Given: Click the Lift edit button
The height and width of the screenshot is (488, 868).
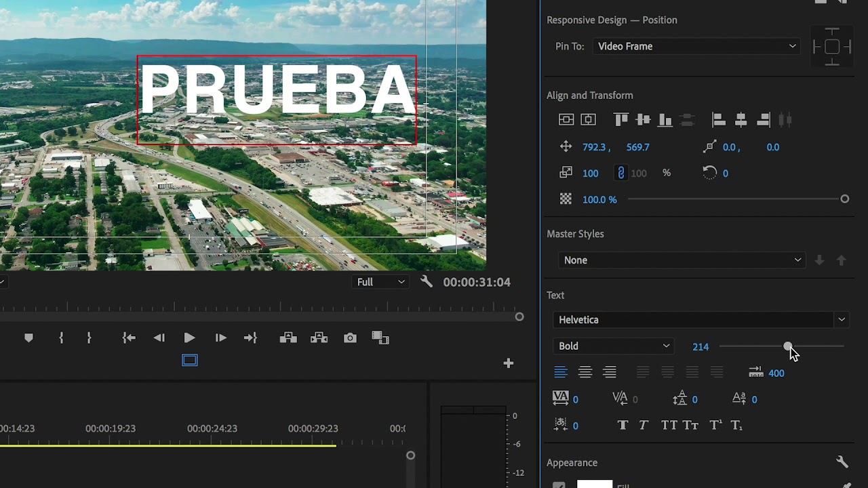Looking at the screenshot, I should (288, 338).
